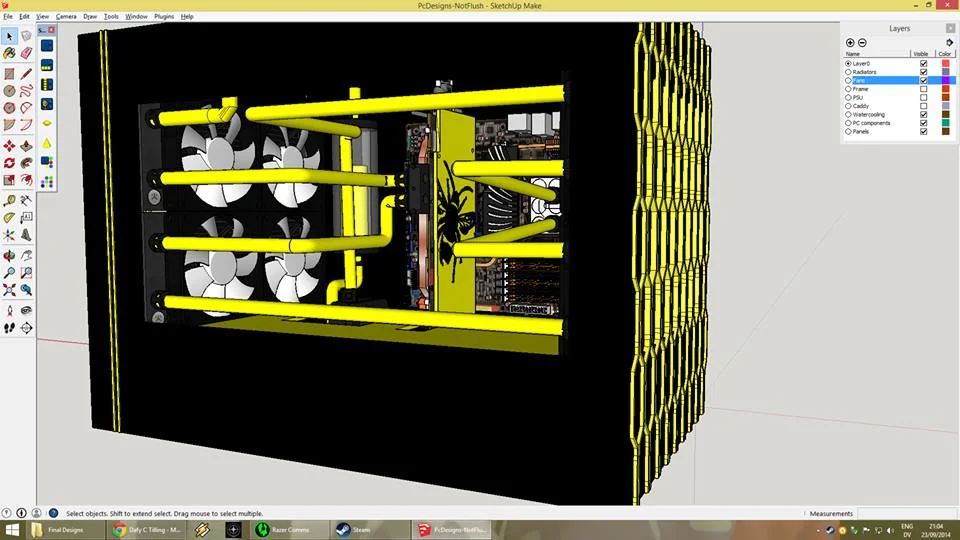Show the PSU layer via checkbox
Screen dimensions: 960x540
coord(924,98)
